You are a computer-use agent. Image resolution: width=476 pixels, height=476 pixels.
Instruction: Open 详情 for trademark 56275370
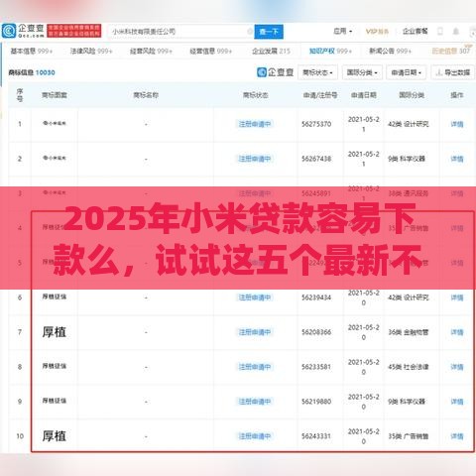[457, 124]
